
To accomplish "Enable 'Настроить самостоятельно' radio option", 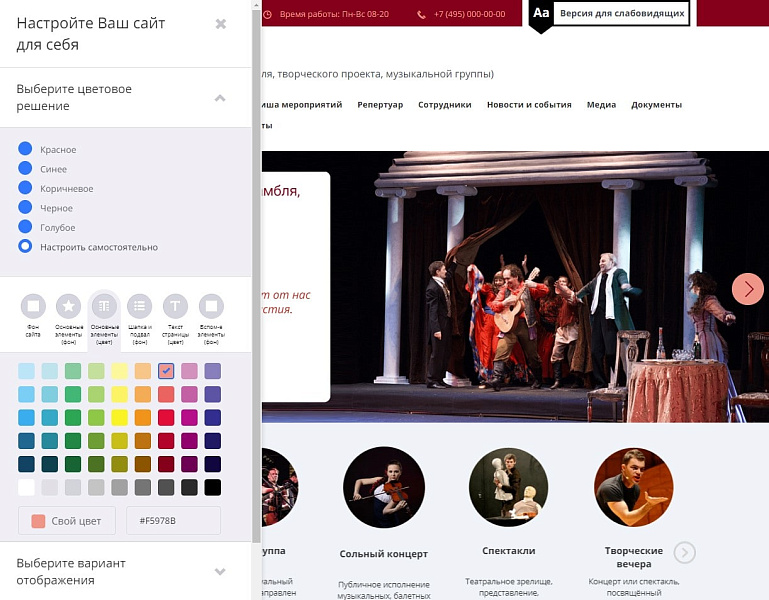I will (x=25, y=247).
